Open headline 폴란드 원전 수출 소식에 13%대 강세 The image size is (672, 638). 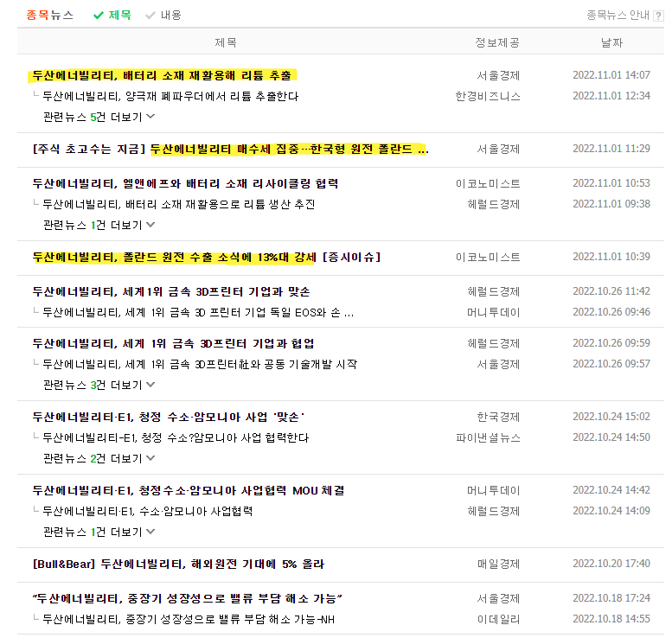click(207, 258)
